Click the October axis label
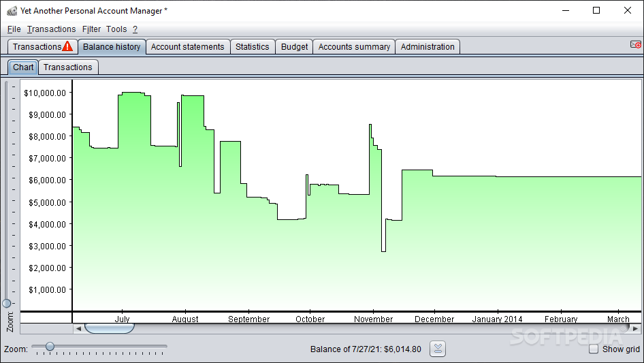644x363 pixels. (310, 319)
